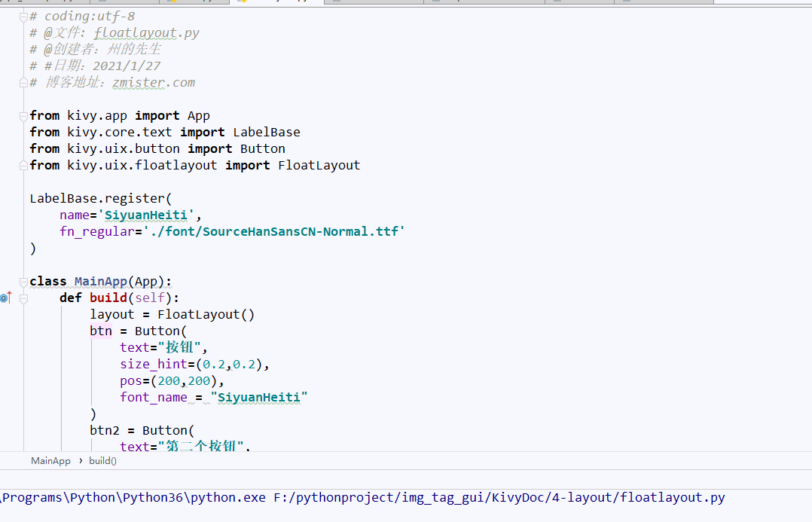Click fold end marker at zmister.com comment line

23,82
